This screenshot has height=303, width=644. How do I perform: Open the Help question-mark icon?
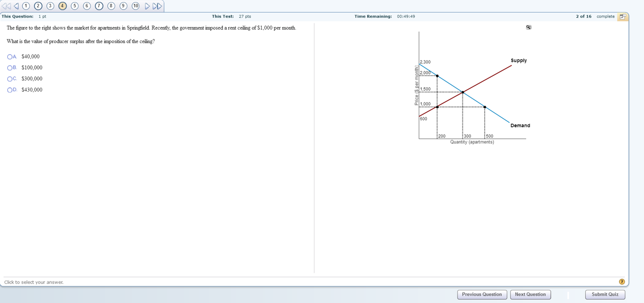tap(622, 282)
